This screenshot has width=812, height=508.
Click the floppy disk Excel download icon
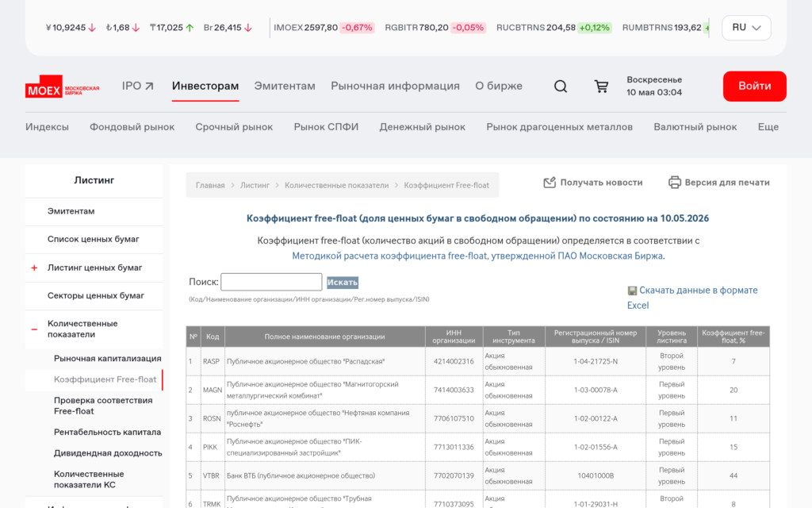coord(632,291)
